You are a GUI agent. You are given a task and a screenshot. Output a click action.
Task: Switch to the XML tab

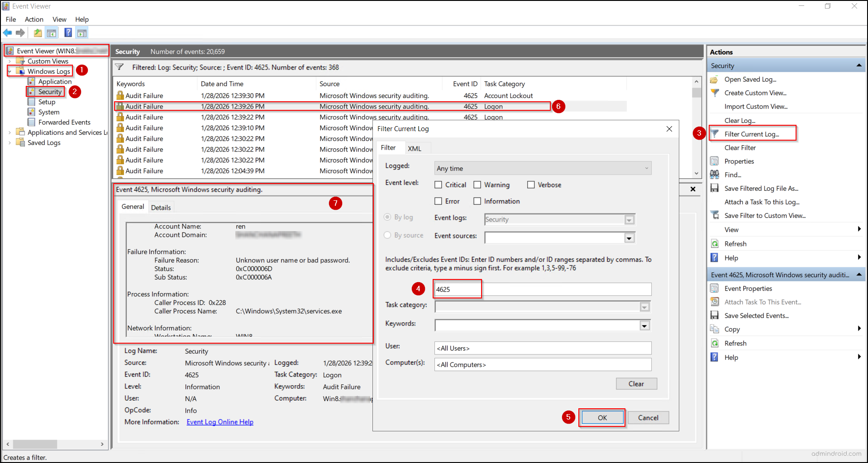[415, 148]
